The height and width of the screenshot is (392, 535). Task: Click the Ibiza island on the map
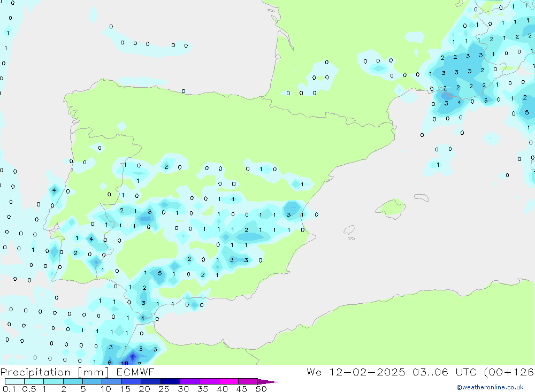click(x=349, y=230)
